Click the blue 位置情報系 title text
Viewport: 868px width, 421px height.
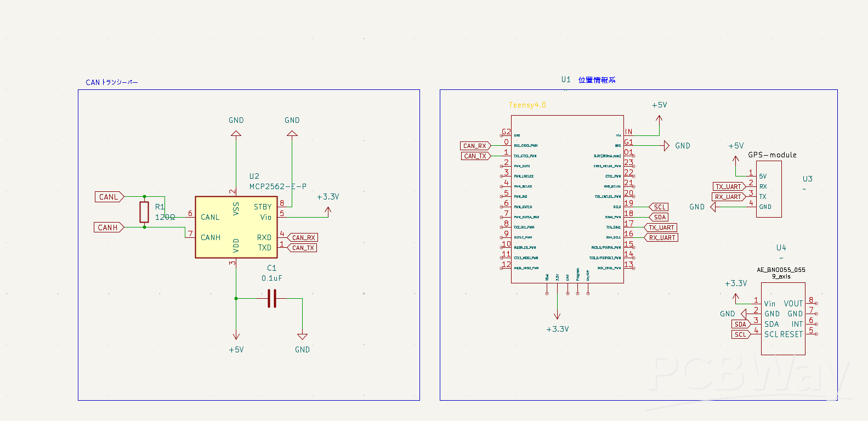(597, 80)
